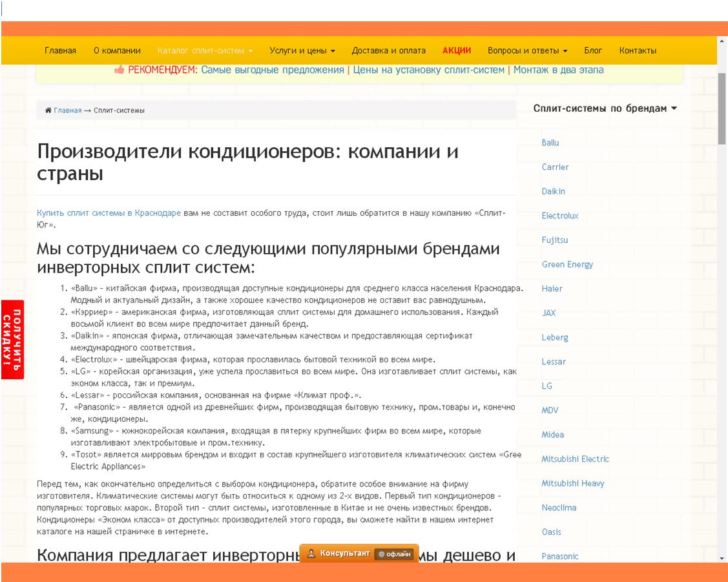Open Цены на установку сплит-систем link

(x=428, y=70)
